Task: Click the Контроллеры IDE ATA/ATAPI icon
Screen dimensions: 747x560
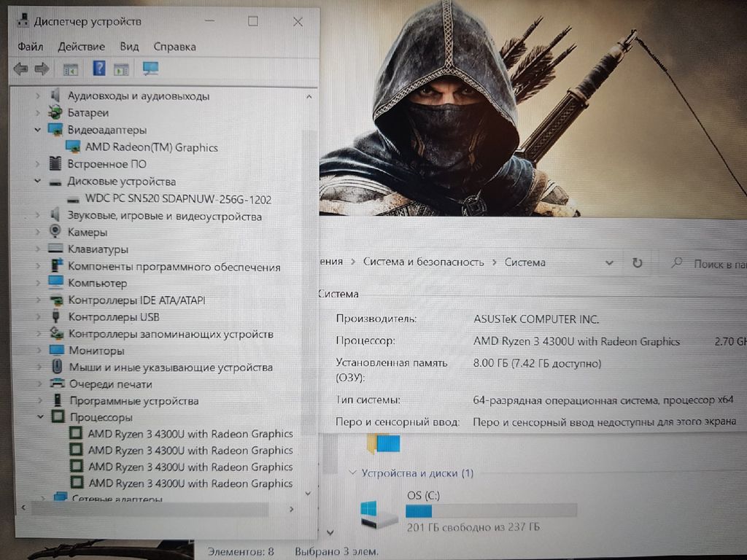Action: 56,300
